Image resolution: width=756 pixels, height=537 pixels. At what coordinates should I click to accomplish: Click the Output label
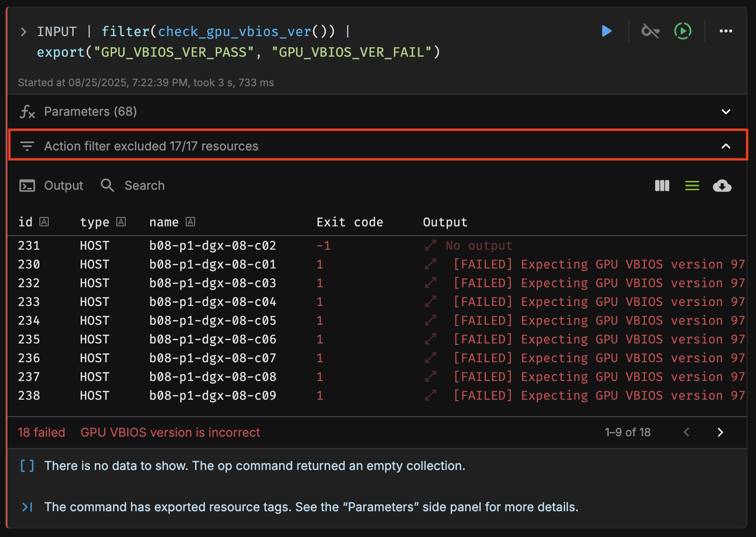[x=64, y=186]
